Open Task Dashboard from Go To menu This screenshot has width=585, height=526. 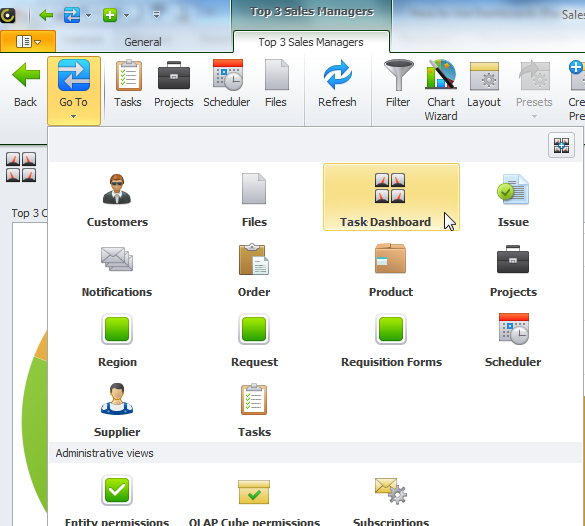tap(391, 197)
